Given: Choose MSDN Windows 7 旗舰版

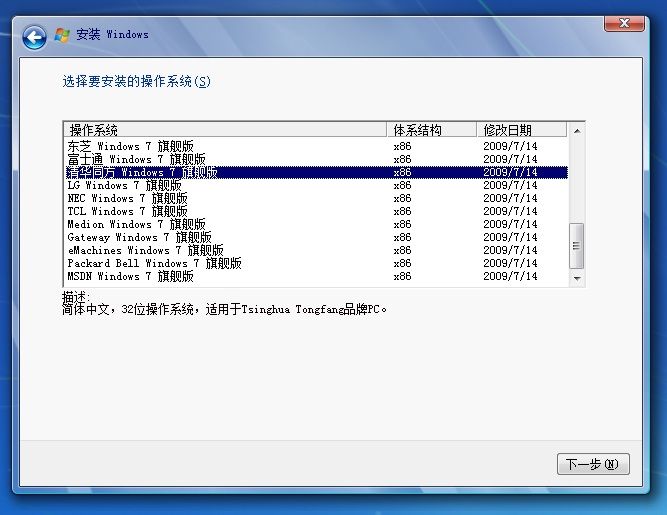Looking at the screenshot, I should tap(317, 276).
